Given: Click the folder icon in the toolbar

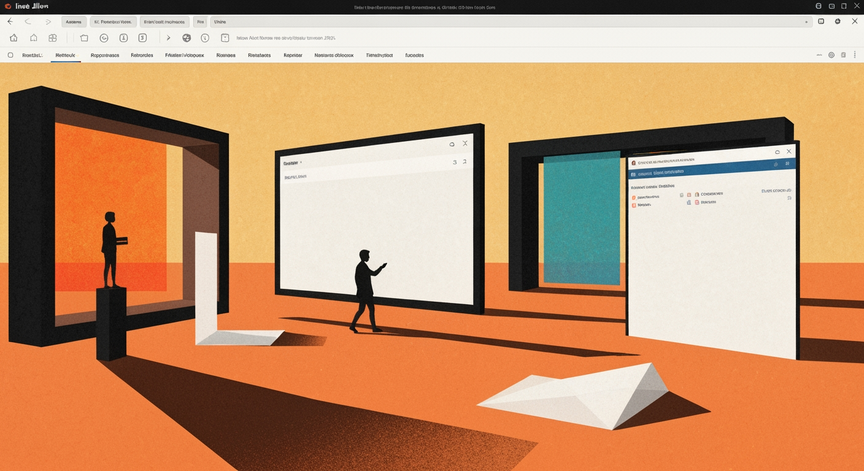Looking at the screenshot, I should (x=84, y=38).
